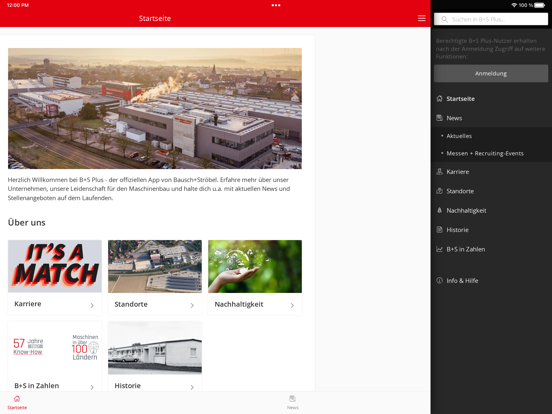The height and width of the screenshot is (414, 552).
Task: Open Info & Hilfe in side menu
Action: pos(462,281)
